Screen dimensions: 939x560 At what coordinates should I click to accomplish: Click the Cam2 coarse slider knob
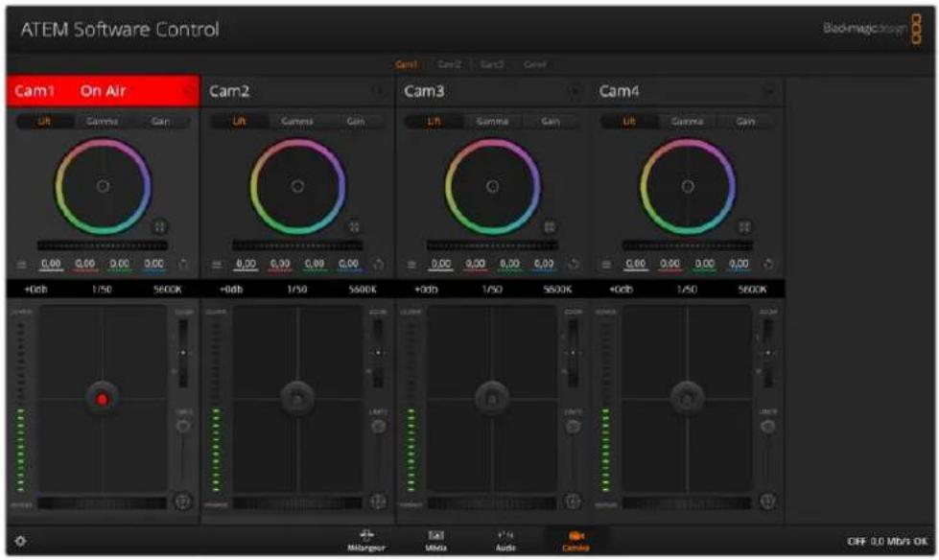tap(378, 427)
